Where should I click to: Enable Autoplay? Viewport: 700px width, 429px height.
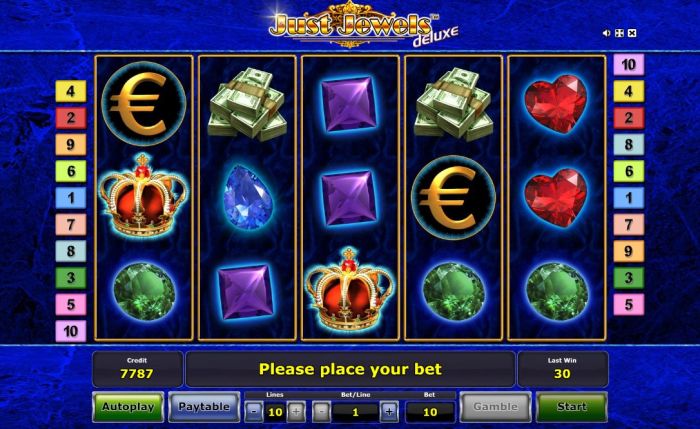point(128,407)
